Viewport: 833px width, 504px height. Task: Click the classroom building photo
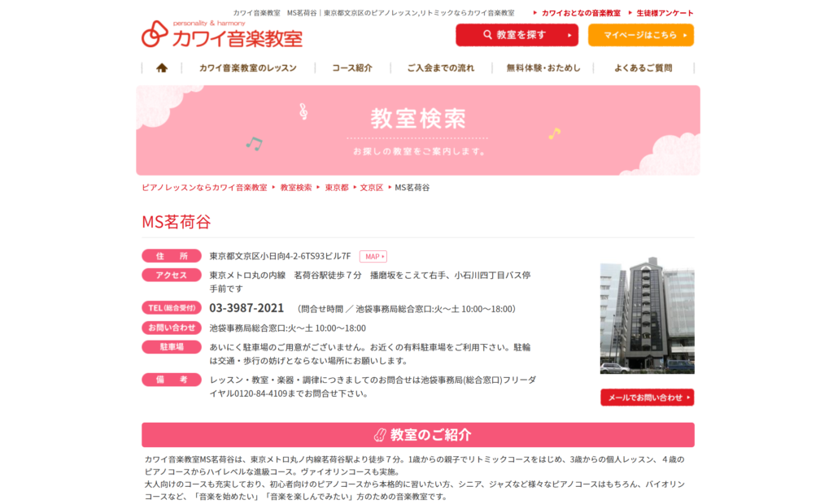[x=647, y=315]
